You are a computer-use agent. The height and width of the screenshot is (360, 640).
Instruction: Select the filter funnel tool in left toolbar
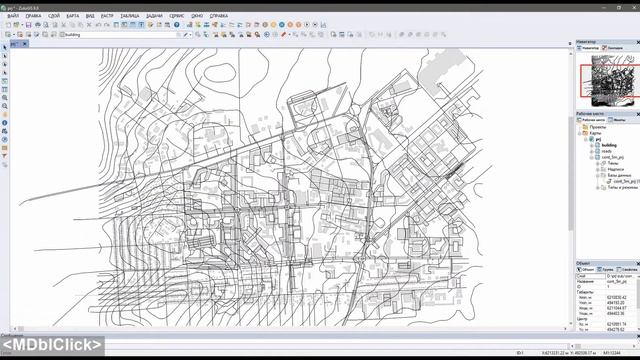(5, 156)
